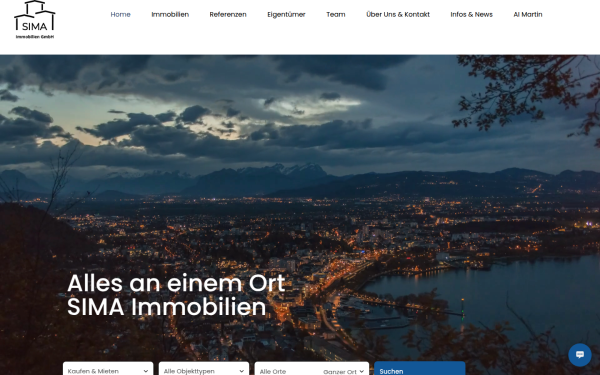Select the Eigentümer menu item

click(286, 15)
